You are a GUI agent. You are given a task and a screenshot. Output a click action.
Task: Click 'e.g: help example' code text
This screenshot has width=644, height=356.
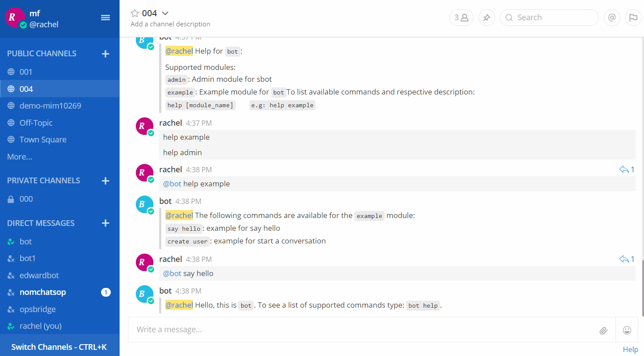click(x=282, y=105)
